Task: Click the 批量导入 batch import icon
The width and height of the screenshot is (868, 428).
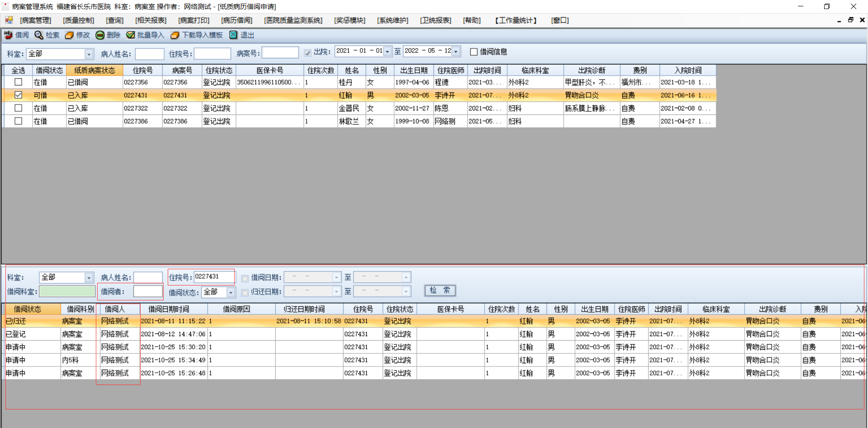Action: click(x=131, y=35)
